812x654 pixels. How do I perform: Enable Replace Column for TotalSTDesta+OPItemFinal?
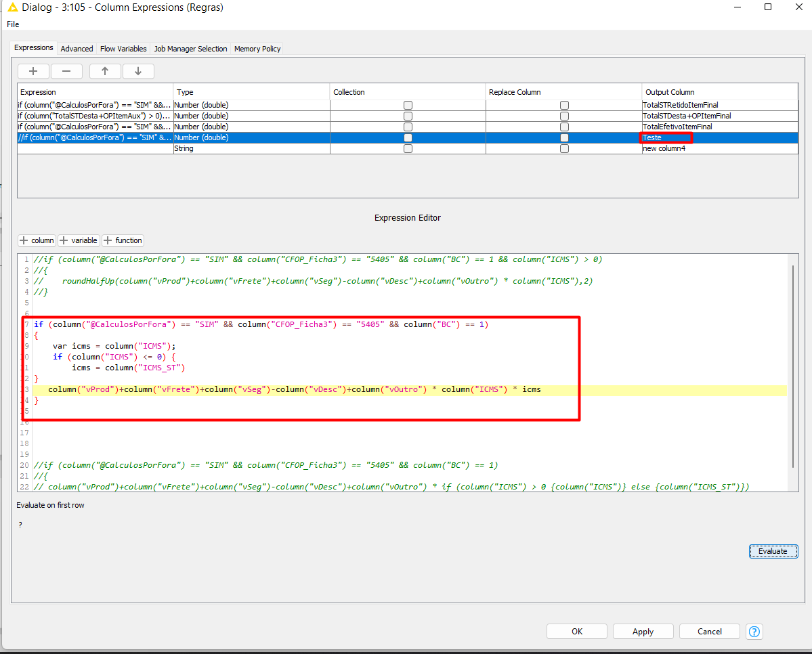pyautogui.click(x=564, y=116)
